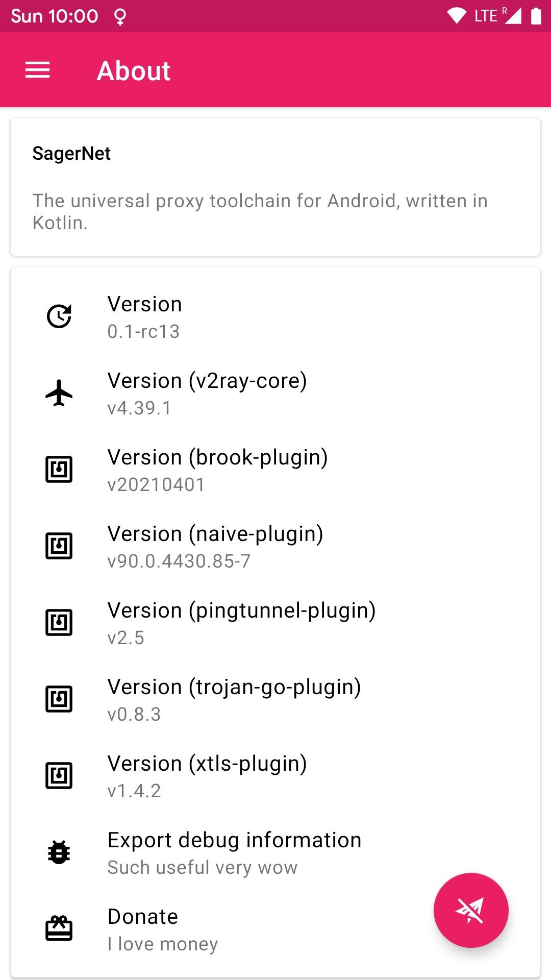Click the airplane icon for v2ray-core
This screenshot has width=551, height=980.
tap(59, 393)
